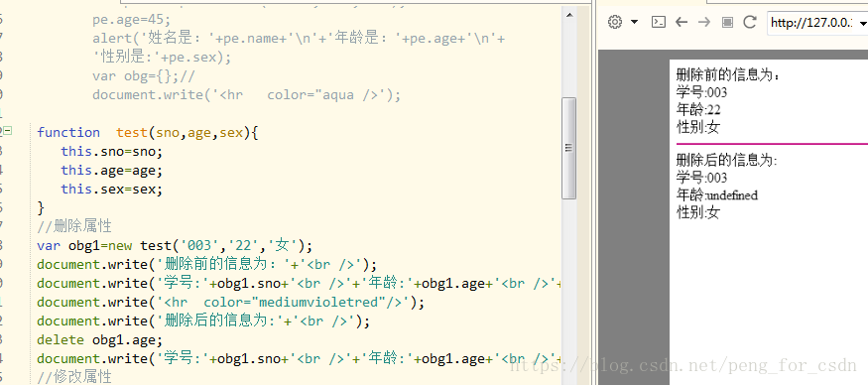Click the first '学号:003' in the preview

(x=702, y=92)
